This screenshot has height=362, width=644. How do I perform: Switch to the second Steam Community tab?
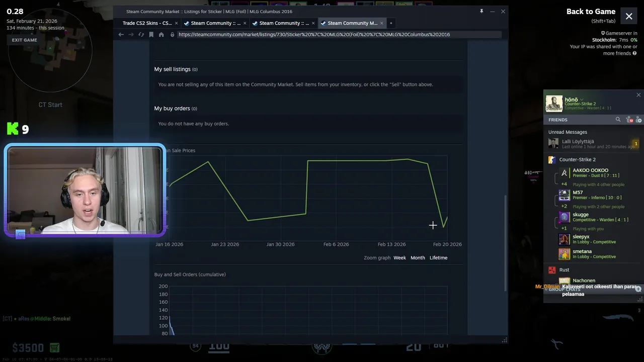[215, 23]
